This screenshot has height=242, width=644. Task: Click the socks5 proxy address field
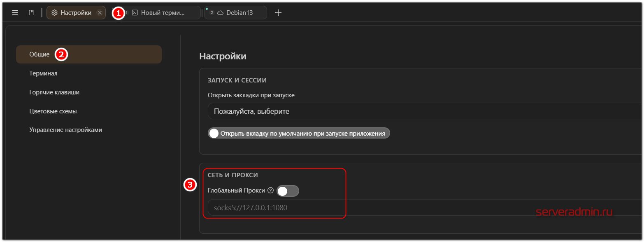tap(424, 208)
